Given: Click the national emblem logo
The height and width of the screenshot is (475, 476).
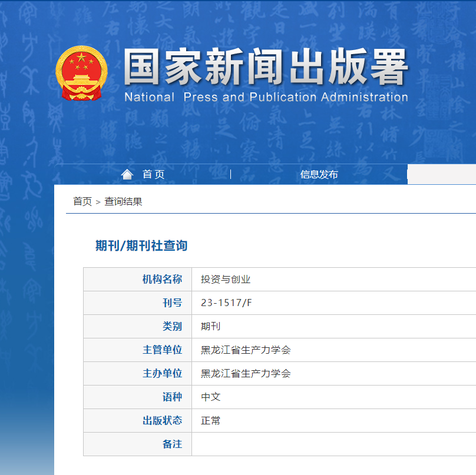Looking at the screenshot, I should pos(81,73).
